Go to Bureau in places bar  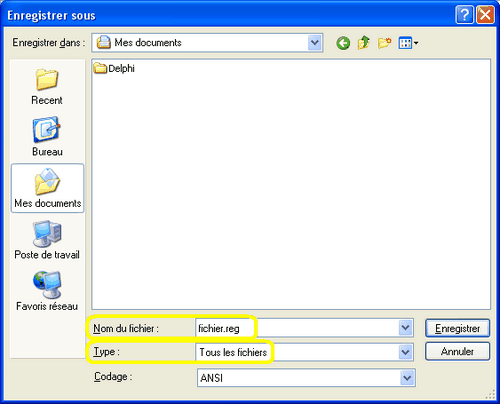pyautogui.click(x=47, y=136)
